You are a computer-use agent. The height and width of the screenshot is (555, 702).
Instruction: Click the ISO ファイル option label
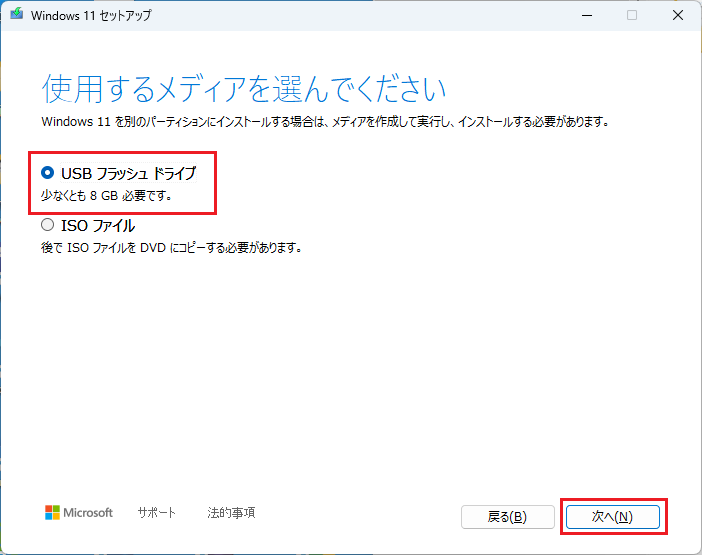[x=98, y=226]
